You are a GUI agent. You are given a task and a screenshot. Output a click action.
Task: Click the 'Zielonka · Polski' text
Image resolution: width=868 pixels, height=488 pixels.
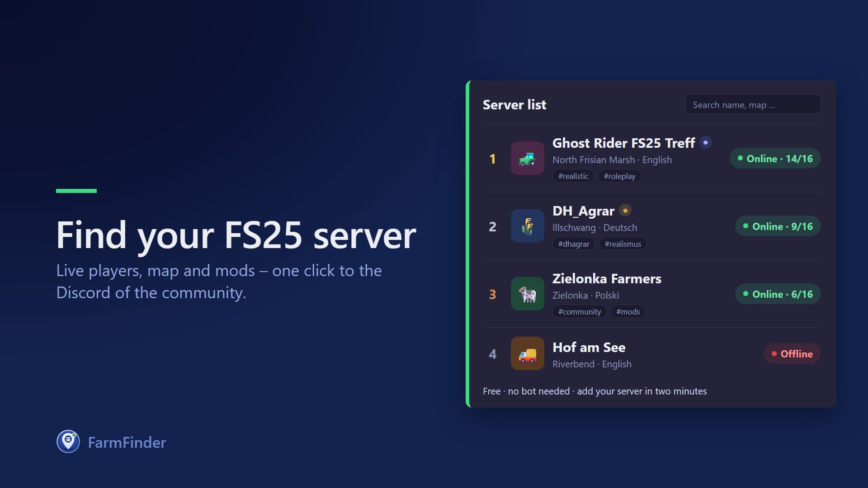pyautogui.click(x=585, y=296)
